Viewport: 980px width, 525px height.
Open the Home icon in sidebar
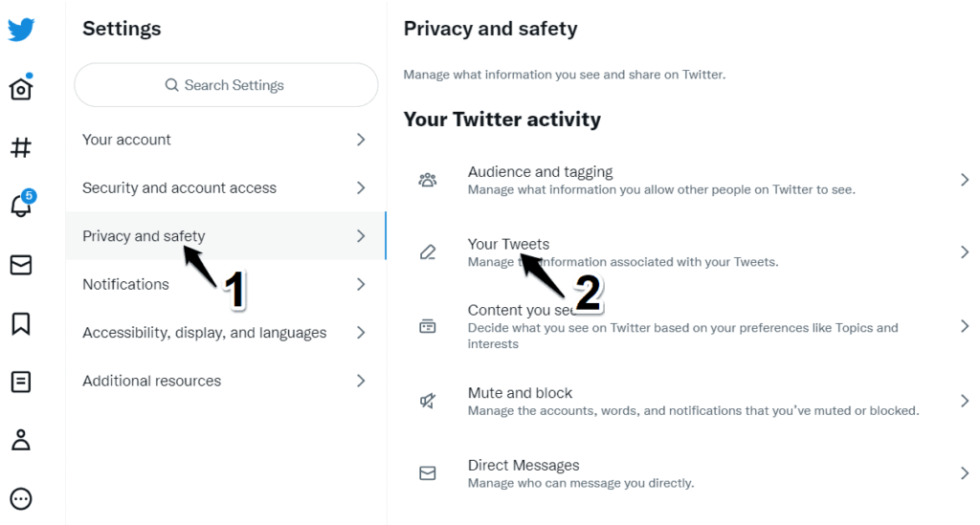pyautogui.click(x=21, y=87)
